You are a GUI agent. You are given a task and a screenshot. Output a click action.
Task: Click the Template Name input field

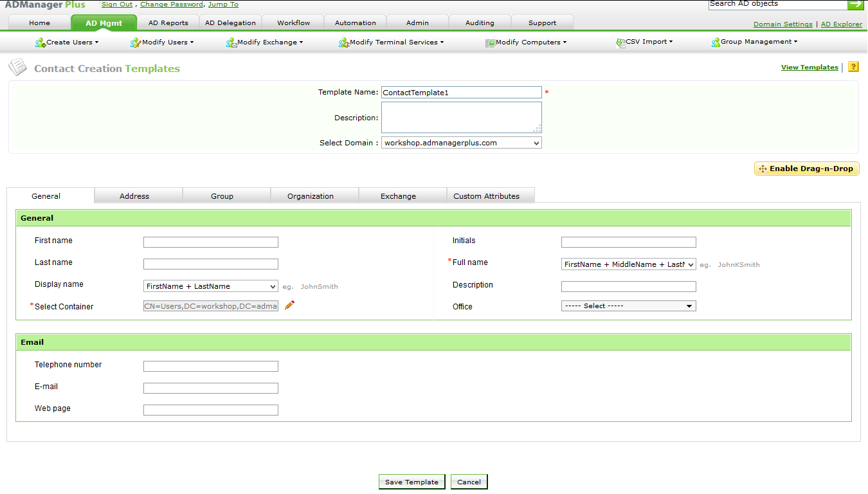coord(462,93)
